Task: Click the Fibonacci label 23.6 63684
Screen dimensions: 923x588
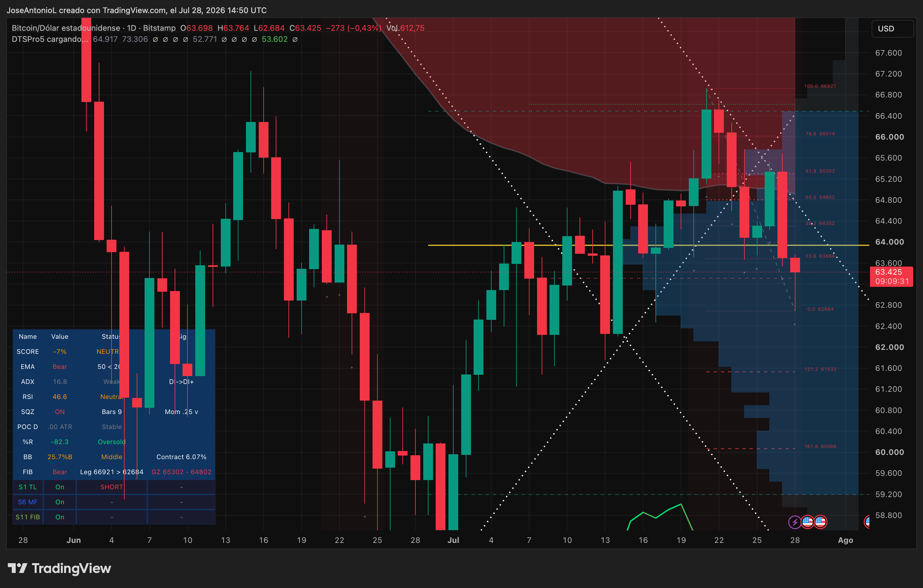Action: pos(820,256)
